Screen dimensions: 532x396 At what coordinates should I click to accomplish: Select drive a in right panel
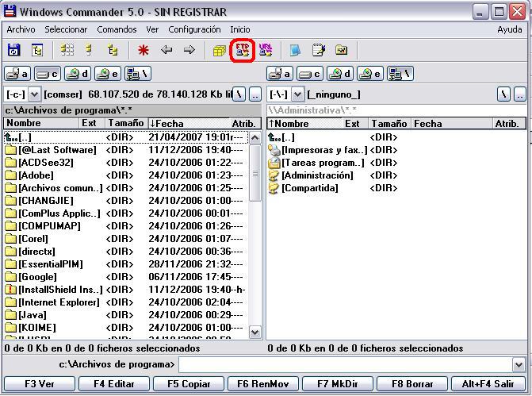280,74
